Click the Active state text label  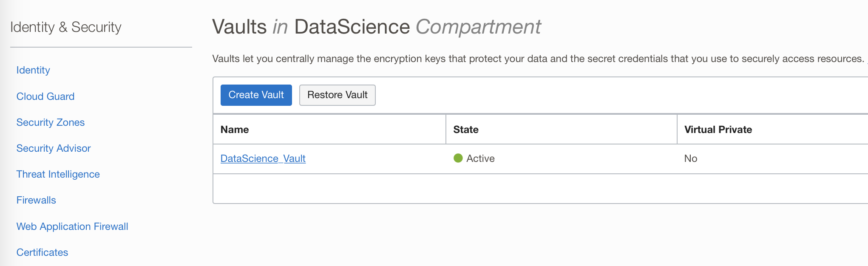click(x=480, y=158)
